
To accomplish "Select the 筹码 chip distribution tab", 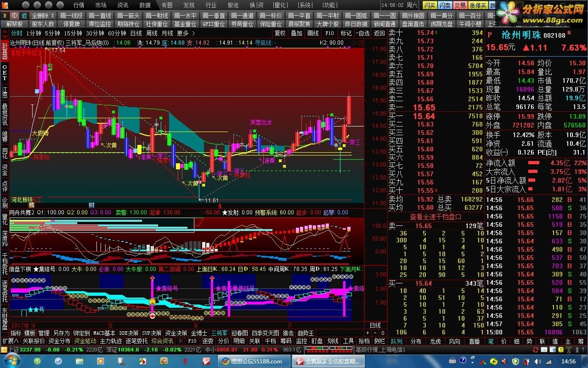I will [286, 341].
